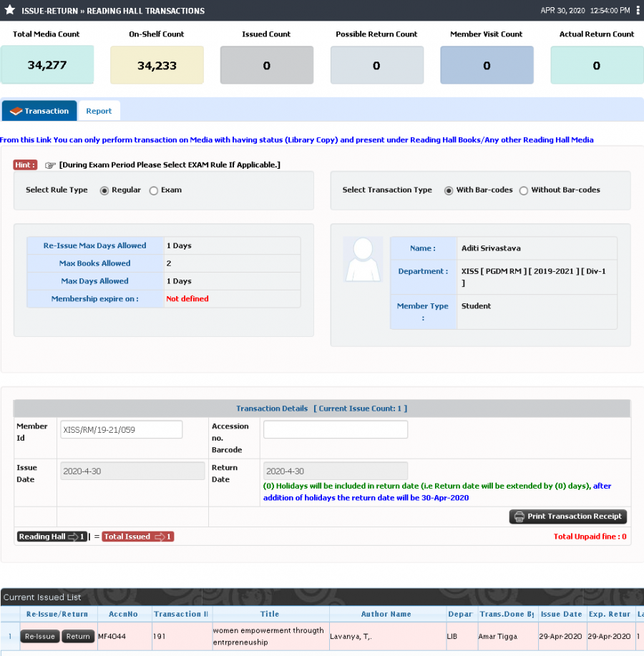The height and width of the screenshot is (656, 644).
Task: Click 'Total Unpaid fine : 0' text
Action: pos(590,537)
